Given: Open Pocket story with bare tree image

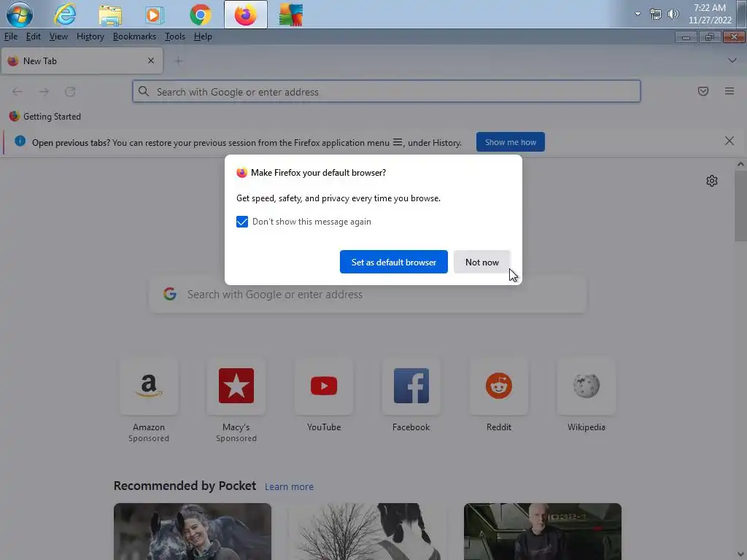Looking at the screenshot, I should (x=368, y=532).
